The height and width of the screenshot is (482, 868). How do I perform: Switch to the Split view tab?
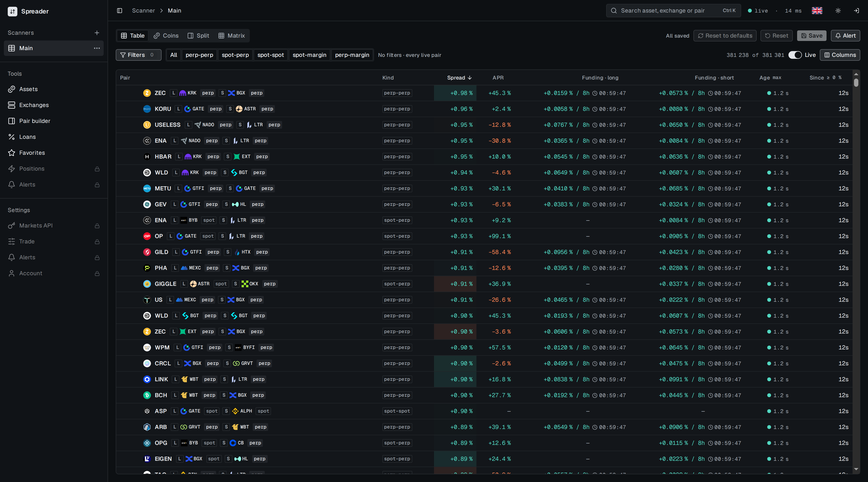198,36
